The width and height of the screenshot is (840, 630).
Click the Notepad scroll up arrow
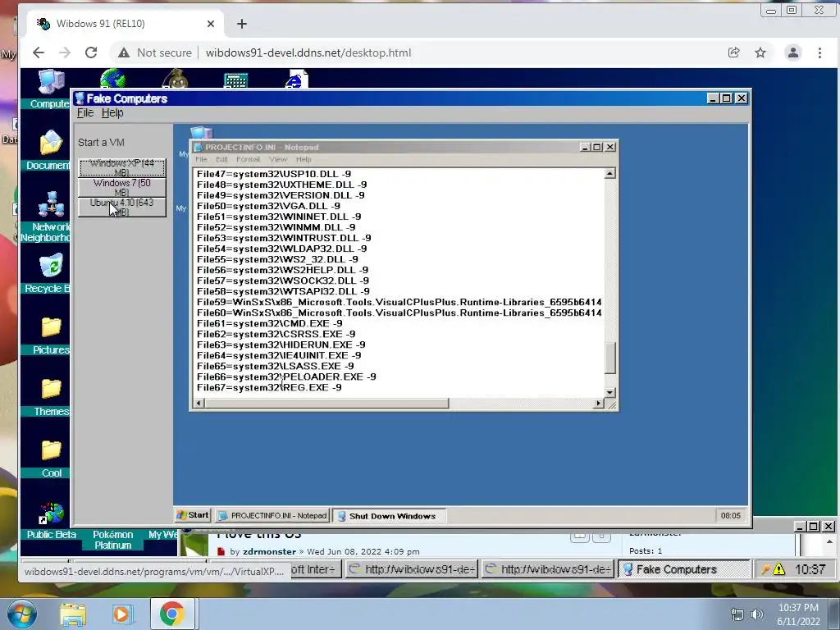pos(609,174)
